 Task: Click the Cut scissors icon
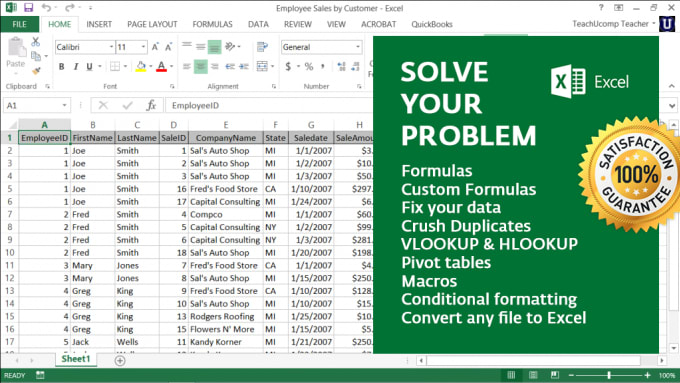pyautogui.click(x=36, y=42)
